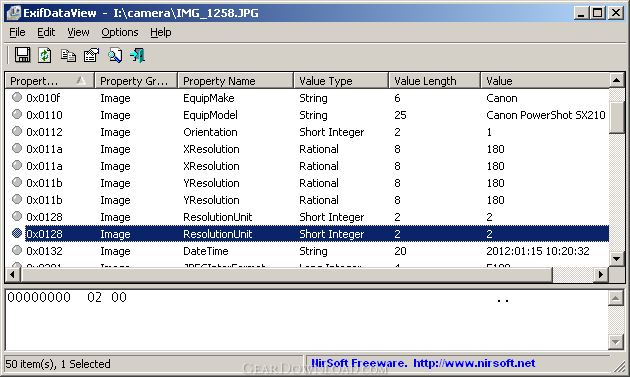
Task: Click hex pane scrollbar down arrow
Action: click(616, 342)
